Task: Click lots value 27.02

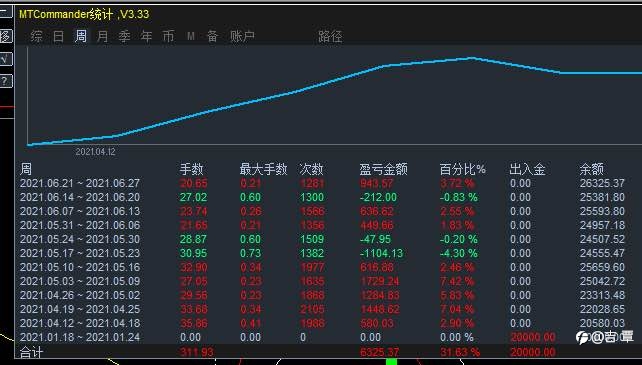Action: tap(193, 197)
